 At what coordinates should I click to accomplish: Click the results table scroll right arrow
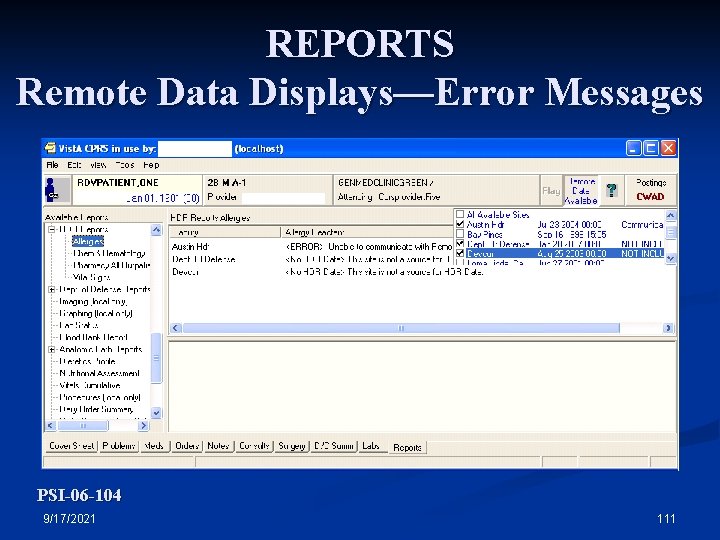click(x=669, y=328)
